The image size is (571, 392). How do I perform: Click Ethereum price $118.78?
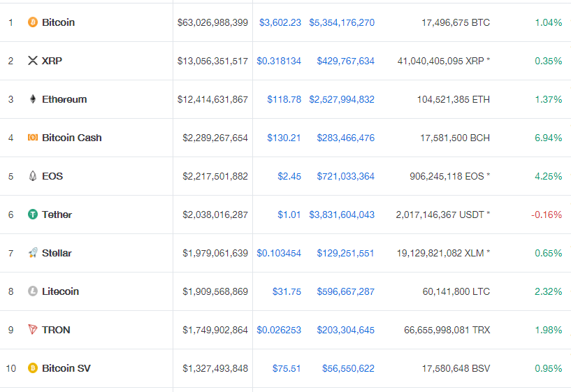point(284,99)
